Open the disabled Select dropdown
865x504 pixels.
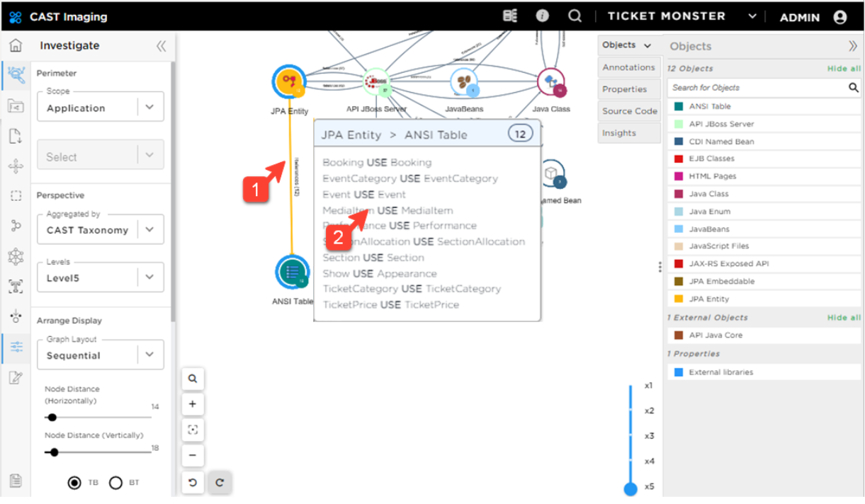pyautogui.click(x=100, y=156)
